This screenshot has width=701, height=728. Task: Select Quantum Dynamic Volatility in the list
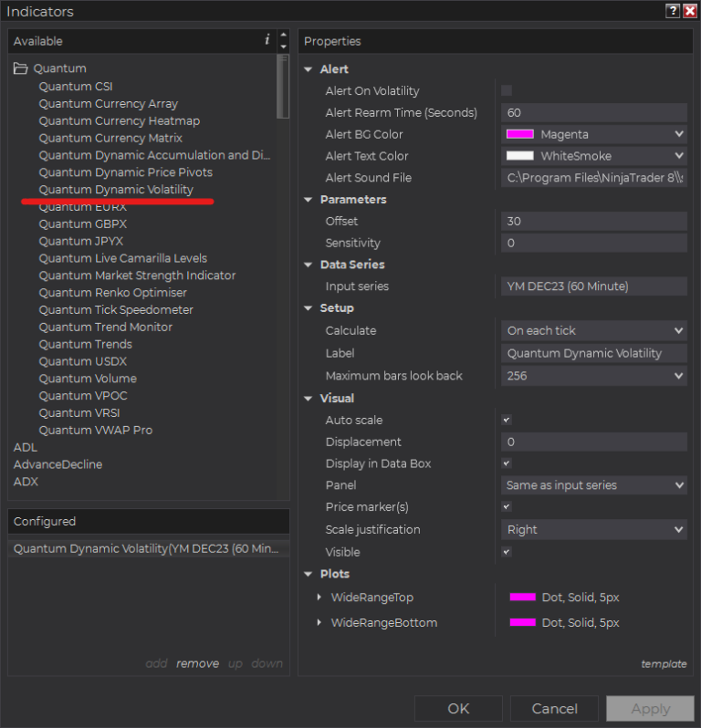(x=116, y=190)
